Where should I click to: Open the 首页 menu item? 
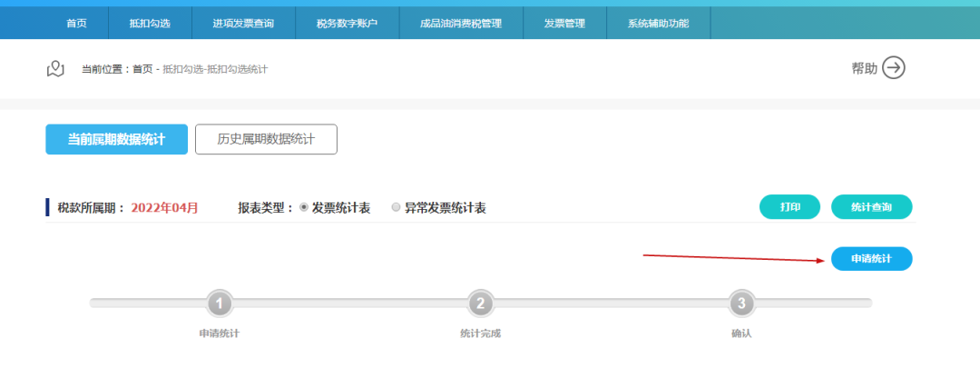pyautogui.click(x=76, y=24)
